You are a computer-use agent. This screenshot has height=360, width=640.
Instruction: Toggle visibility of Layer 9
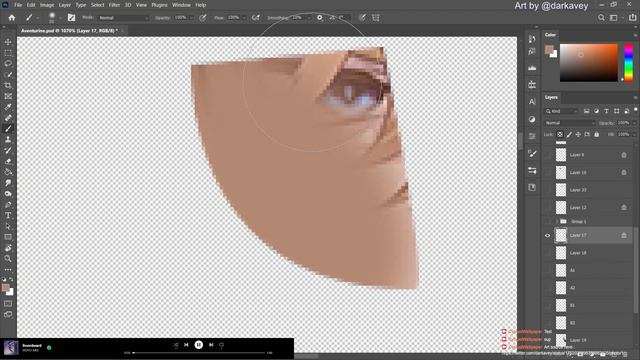(x=548, y=155)
